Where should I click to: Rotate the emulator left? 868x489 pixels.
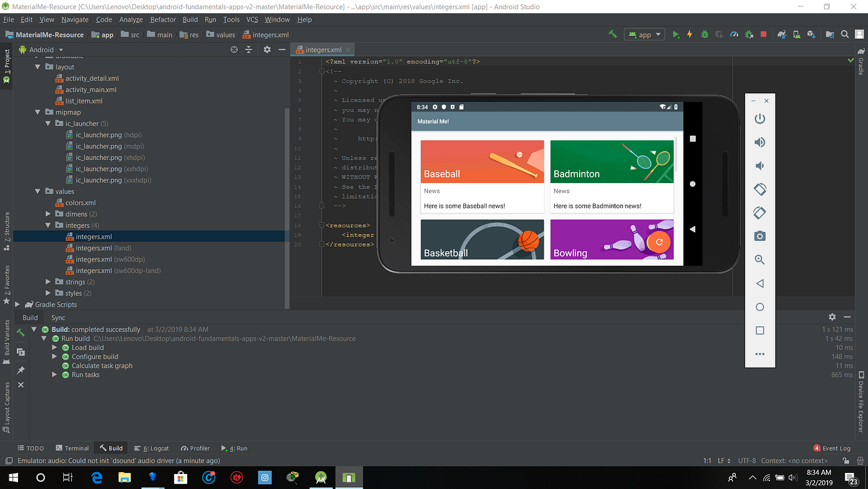[x=759, y=189]
